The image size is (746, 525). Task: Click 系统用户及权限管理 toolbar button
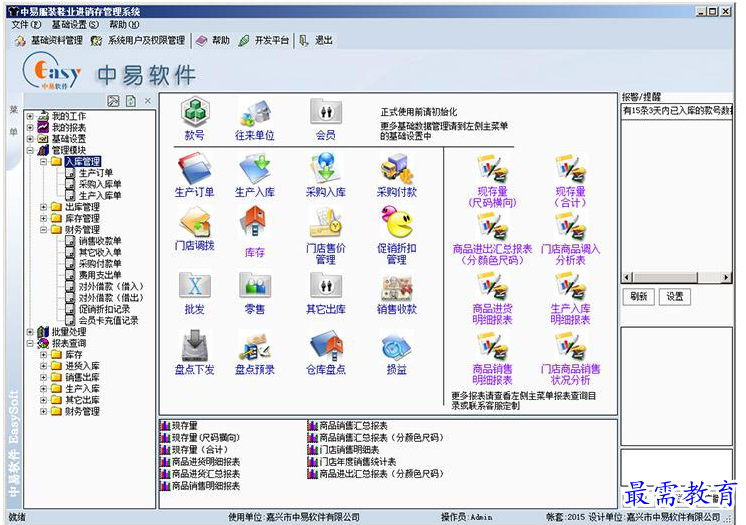tap(137, 40)
